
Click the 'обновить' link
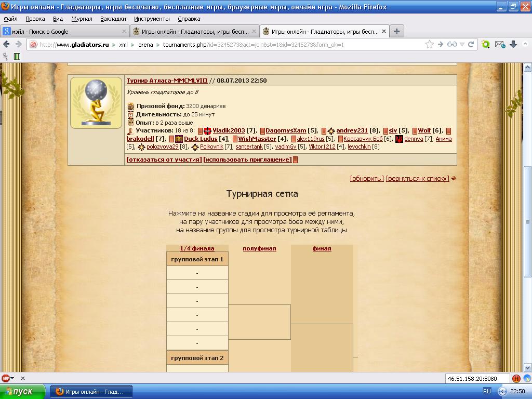(x=367, y=179)
